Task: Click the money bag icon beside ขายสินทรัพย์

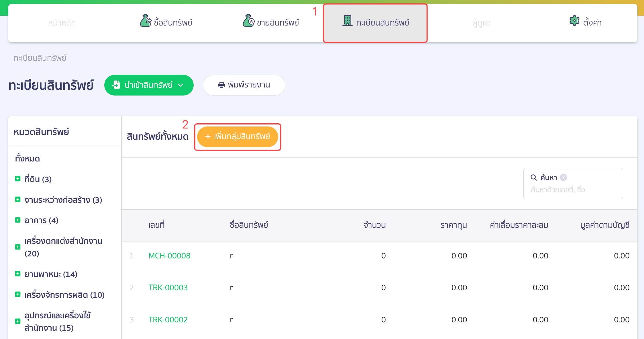Action: 248,21
